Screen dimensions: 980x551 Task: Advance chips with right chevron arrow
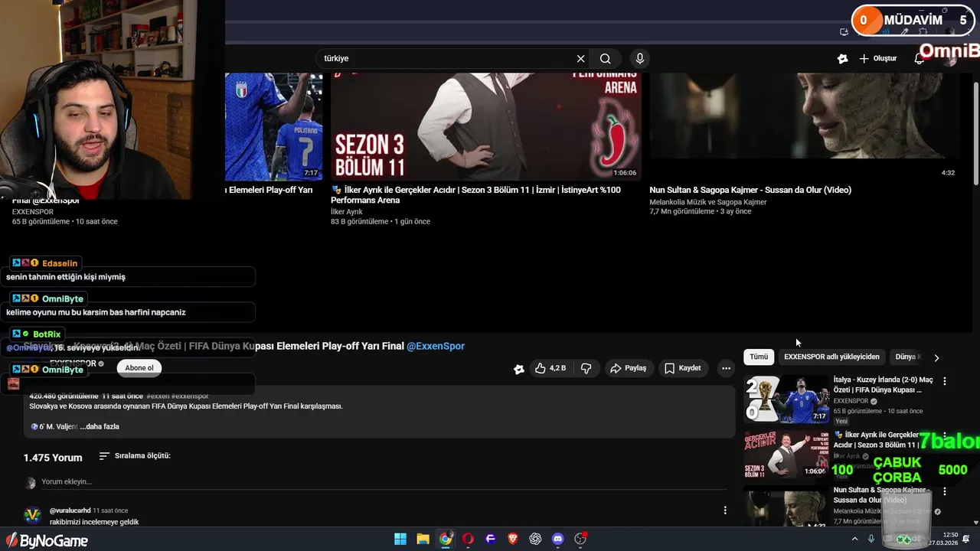click(936, 357)
